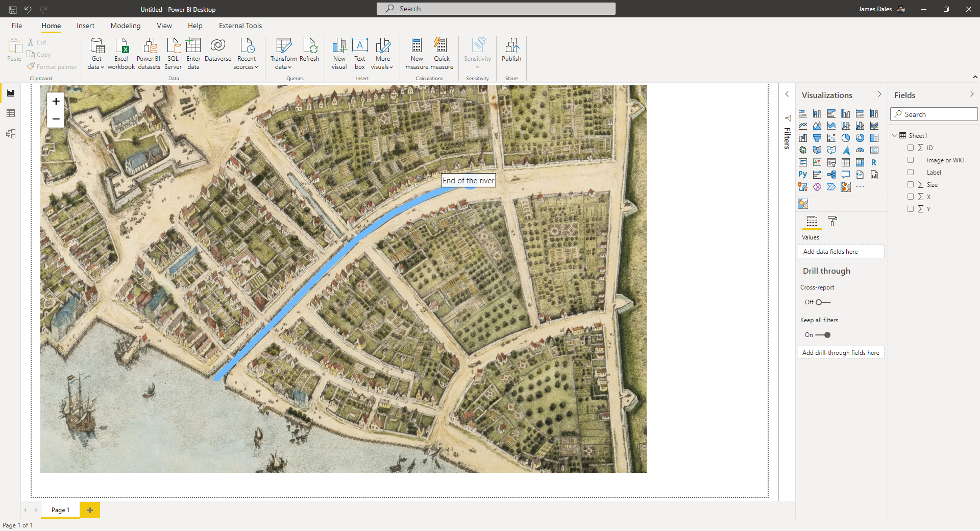Add a New measure
This screenshot has width=980, height=531.
tap(416, 53)
